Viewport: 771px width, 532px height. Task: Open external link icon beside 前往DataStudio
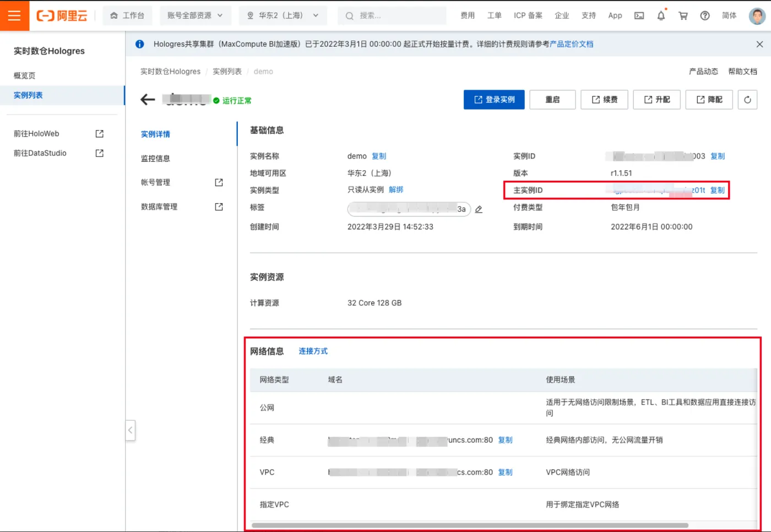(x=100, y=153)
